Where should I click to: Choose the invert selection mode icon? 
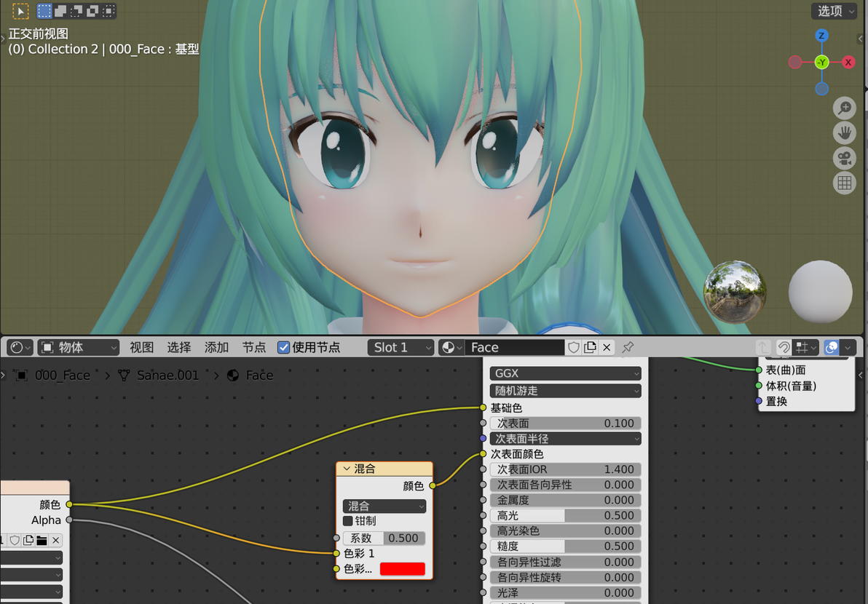click(x=92, y=10)
